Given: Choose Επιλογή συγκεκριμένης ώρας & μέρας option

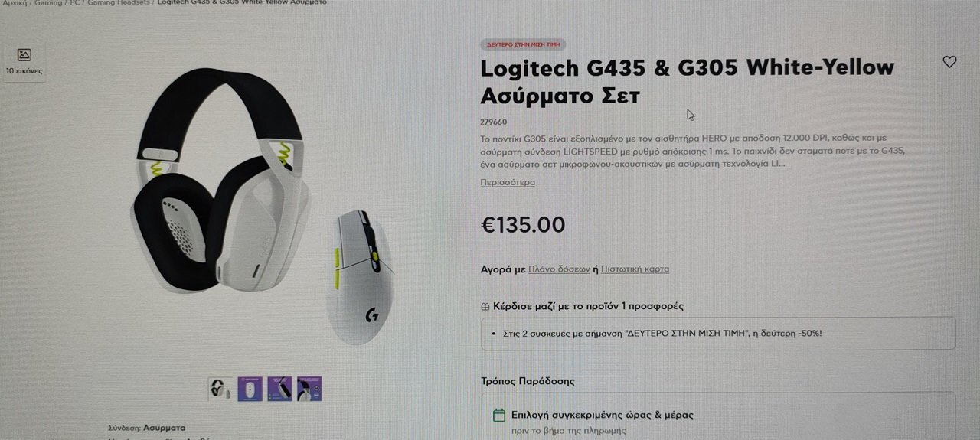Looking at the screenshot, I should pos(593,416).
